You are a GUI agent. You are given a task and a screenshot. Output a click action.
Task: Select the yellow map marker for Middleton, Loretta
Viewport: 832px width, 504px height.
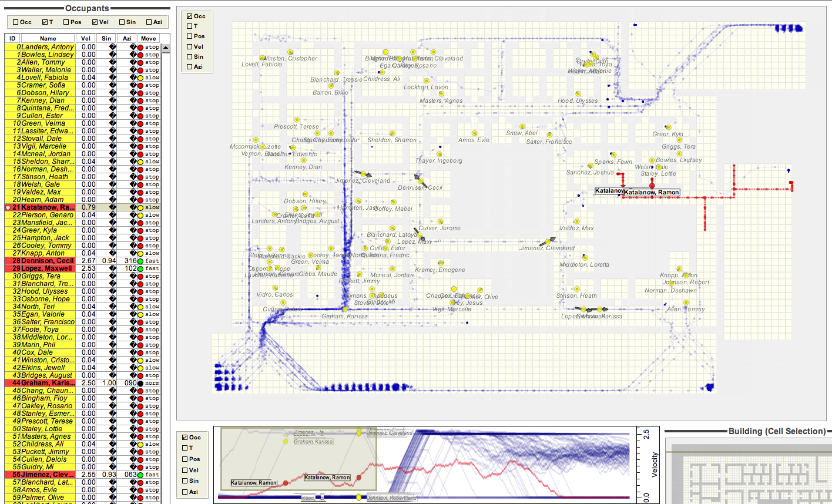pos(585,258)
